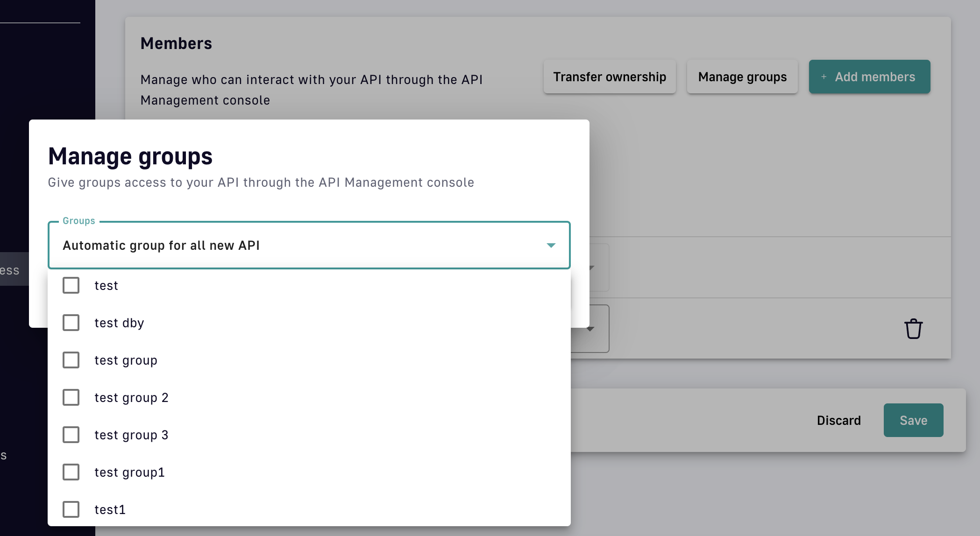Pick the 'test1' option text
The height and width of the screenshot is (536, 980).
[110, 509]
